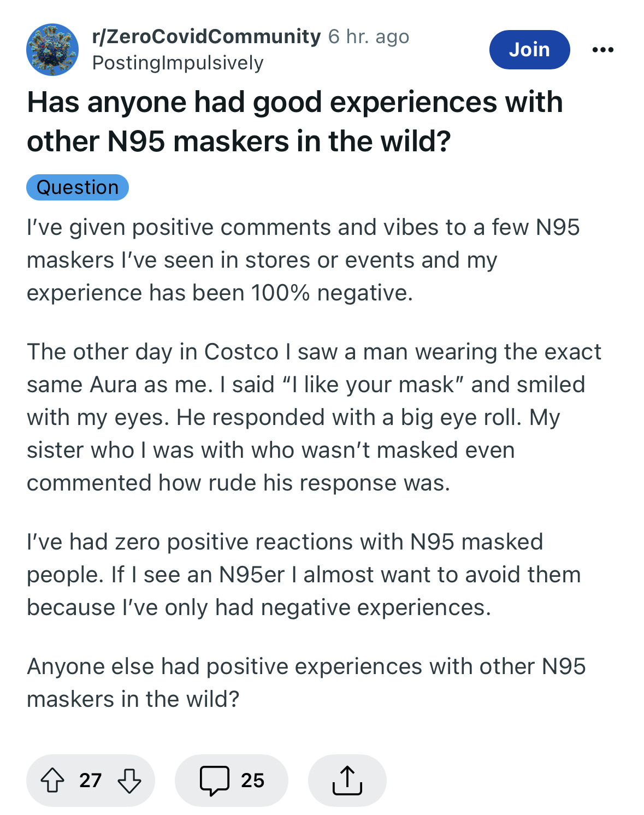Open the three-dot overflow menu
The image size is (644, 815).
point(602,50)
